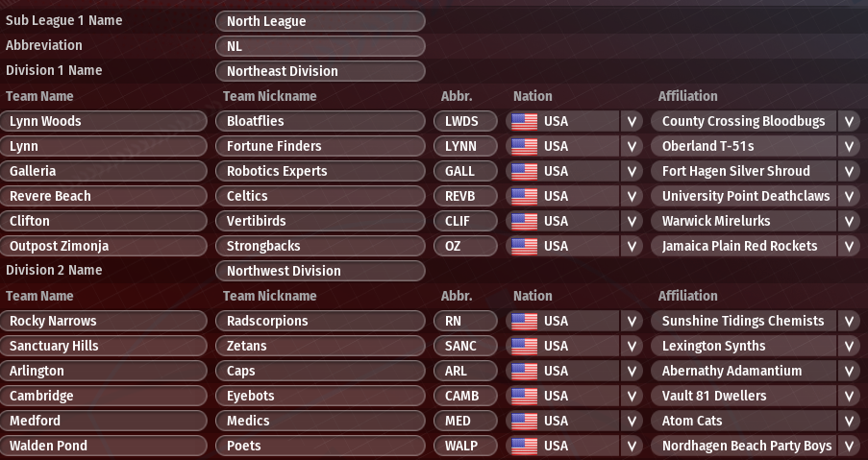
Task: Open nation dropdown for Revere Beach
Action: coord(632,196)
